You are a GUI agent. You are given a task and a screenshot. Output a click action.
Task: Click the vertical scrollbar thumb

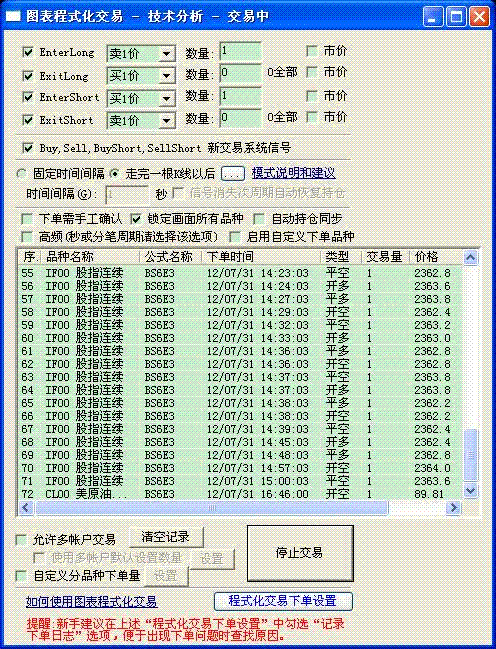(x=470, y=455)
